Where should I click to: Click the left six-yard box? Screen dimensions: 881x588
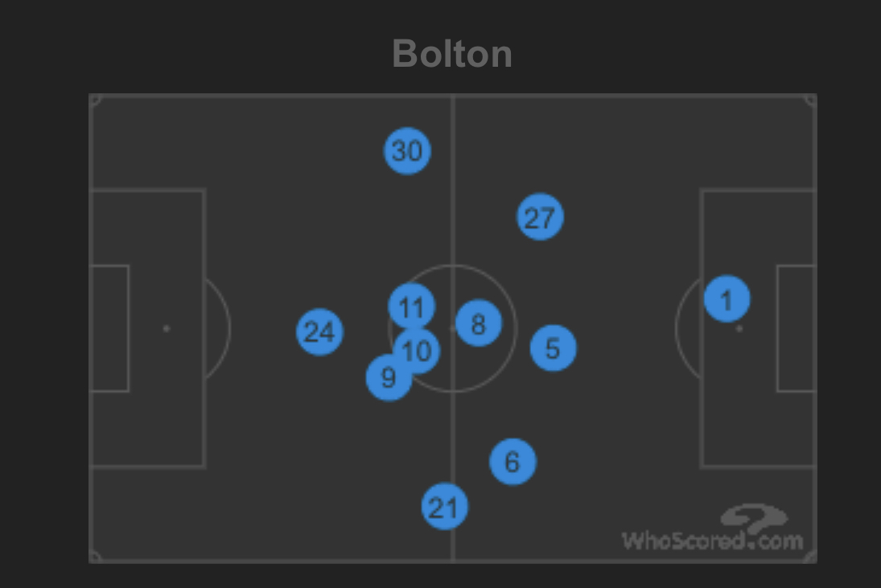coord(109,328)
